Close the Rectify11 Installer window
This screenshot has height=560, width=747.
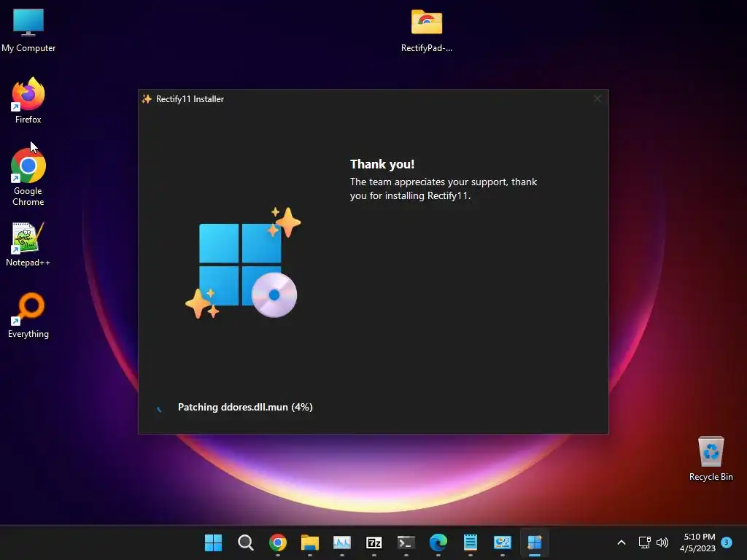coord(597,98)
